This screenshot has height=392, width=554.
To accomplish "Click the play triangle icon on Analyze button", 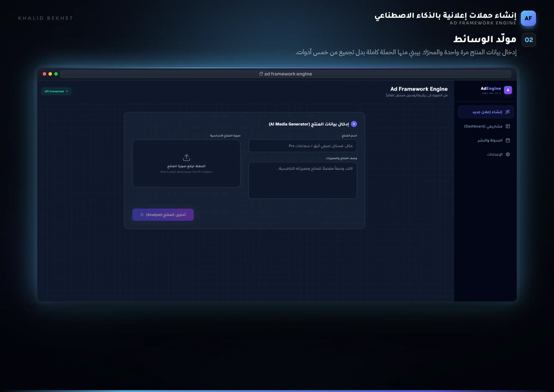I will click(x=142, y=215).
